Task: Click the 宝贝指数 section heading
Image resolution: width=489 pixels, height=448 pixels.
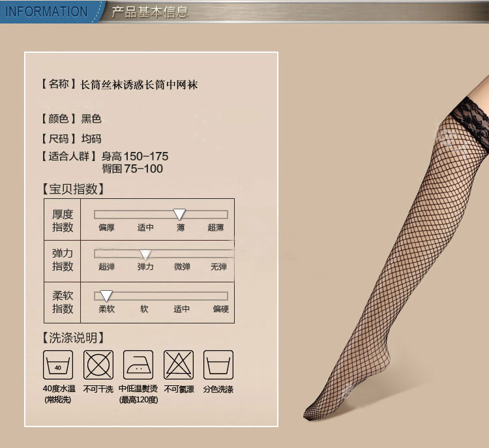Action: [73, 189]
